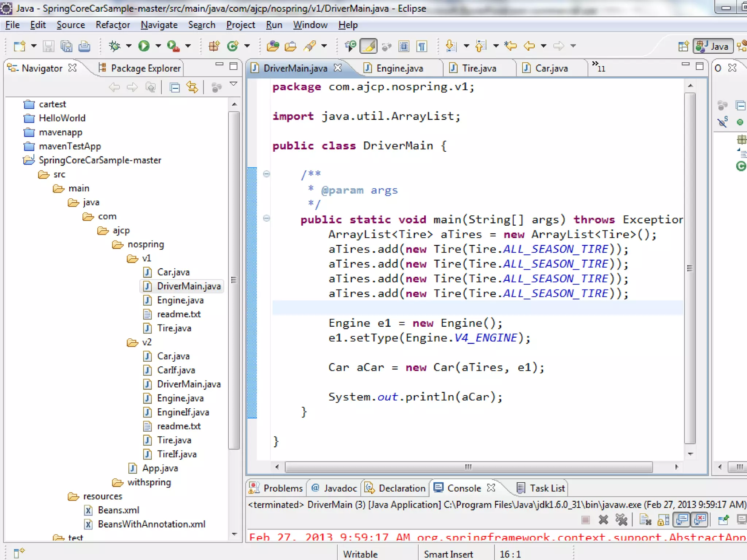Show hidden editor tabs list »11
Screen dimensions: 747x560
click(598, 67)
